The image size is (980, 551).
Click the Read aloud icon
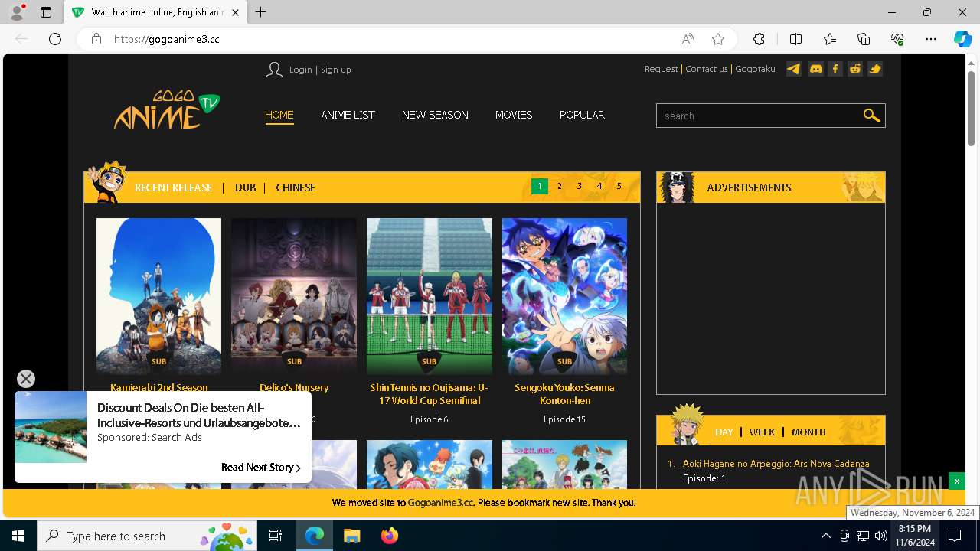688,39
